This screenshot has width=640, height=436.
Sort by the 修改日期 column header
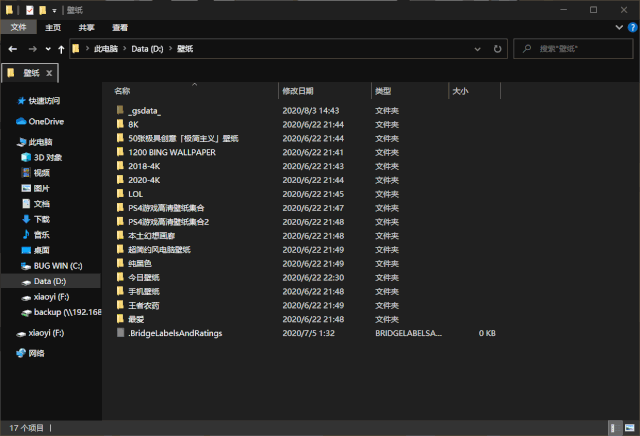point(298,91)
